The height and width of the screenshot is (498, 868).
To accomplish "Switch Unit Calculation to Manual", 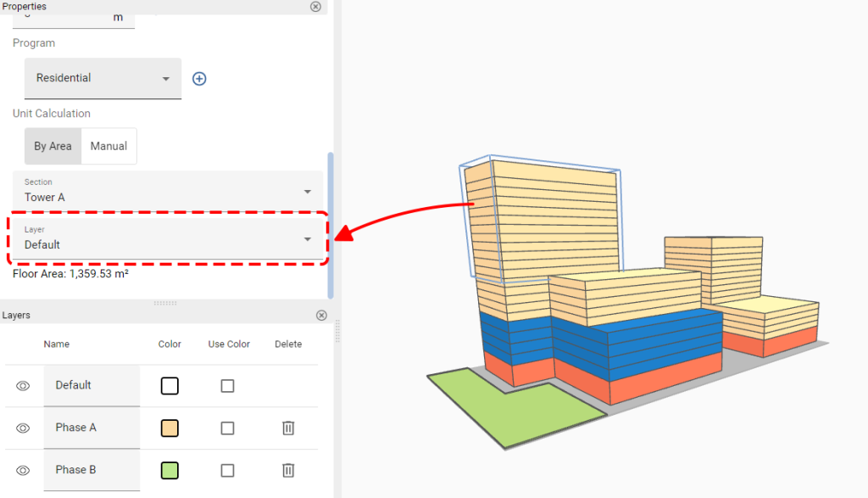I will tap(108, 145).
